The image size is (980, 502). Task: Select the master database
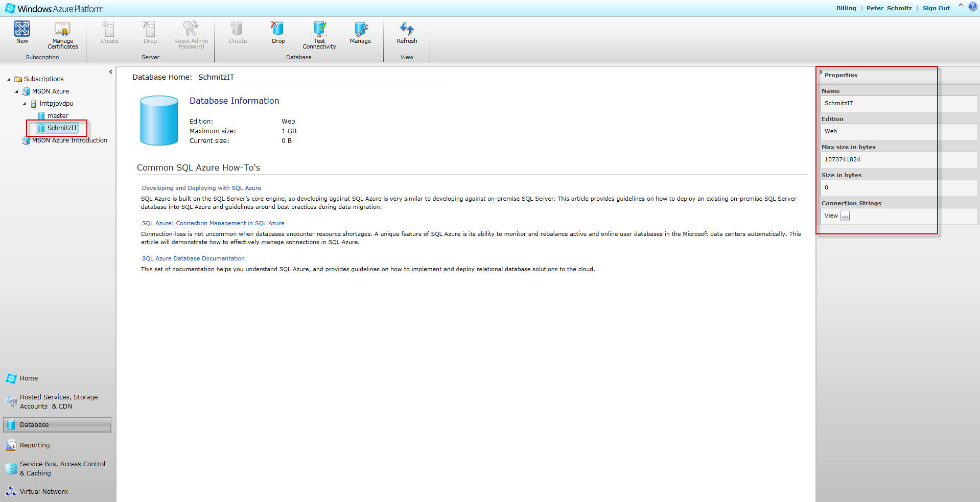[53, 116]
